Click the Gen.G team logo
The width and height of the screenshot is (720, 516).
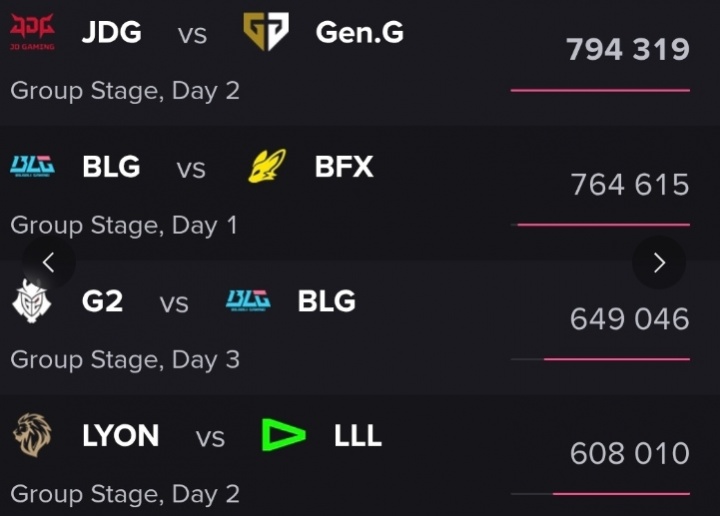pyautogui.click(x=266, y=32)
